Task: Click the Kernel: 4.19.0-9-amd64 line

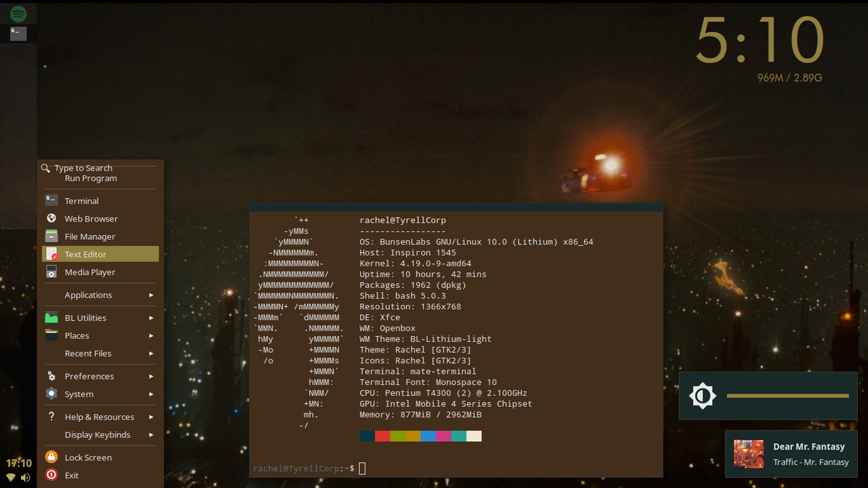Action: (415, 264)
